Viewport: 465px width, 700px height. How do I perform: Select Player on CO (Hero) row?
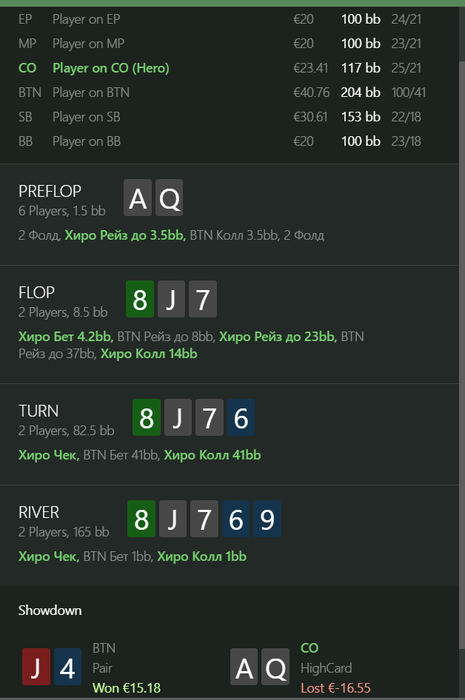point(229,68)
